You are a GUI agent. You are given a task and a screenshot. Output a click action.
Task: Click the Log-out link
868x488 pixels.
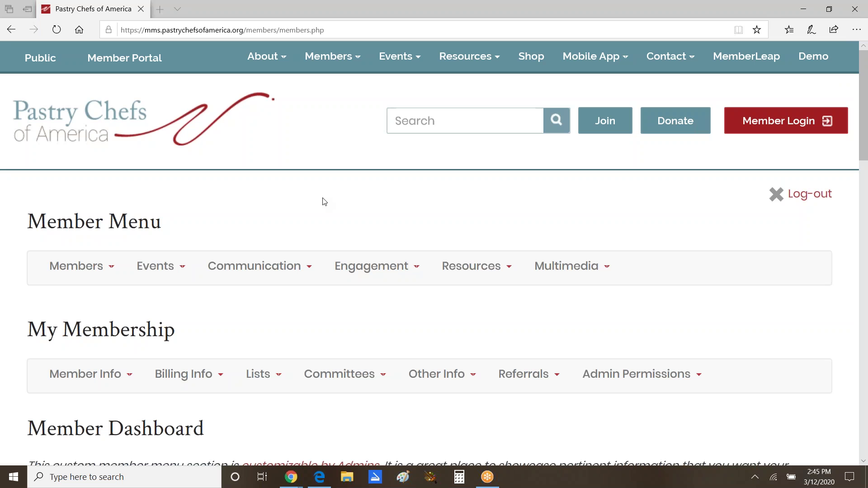click(809, 194)
